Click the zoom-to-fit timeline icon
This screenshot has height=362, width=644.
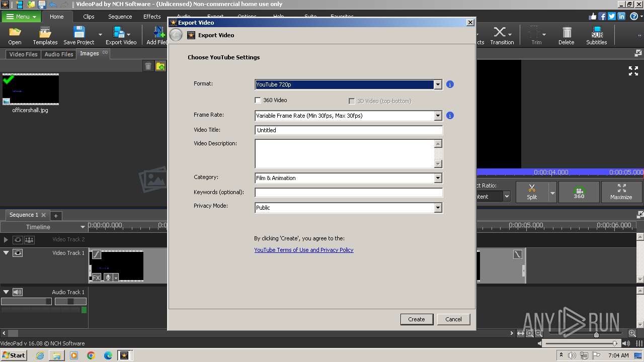coord(521,333)
